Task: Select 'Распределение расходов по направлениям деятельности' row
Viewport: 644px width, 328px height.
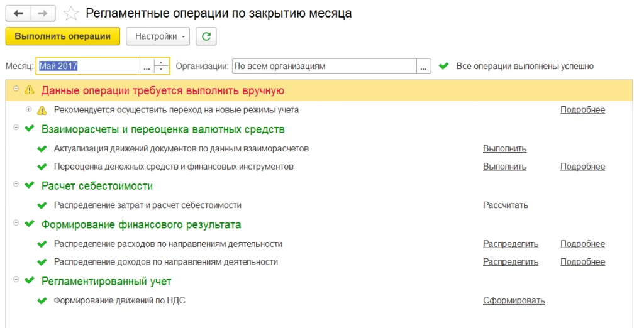Action: pyautogui.click(x=168, y=244)
